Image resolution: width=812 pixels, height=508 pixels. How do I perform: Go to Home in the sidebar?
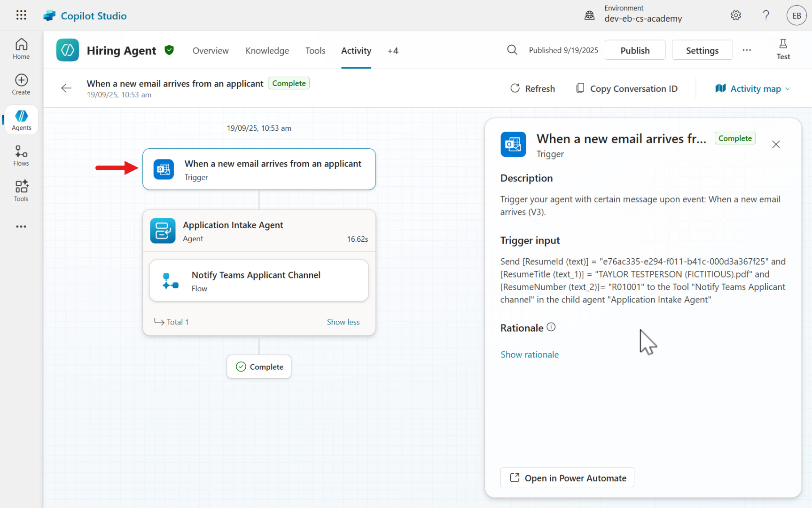[21, 49]
